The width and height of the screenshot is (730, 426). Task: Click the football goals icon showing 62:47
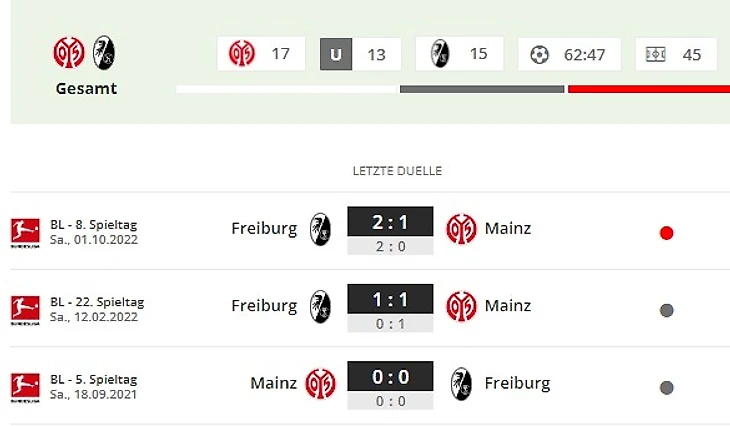coord(539,54)
